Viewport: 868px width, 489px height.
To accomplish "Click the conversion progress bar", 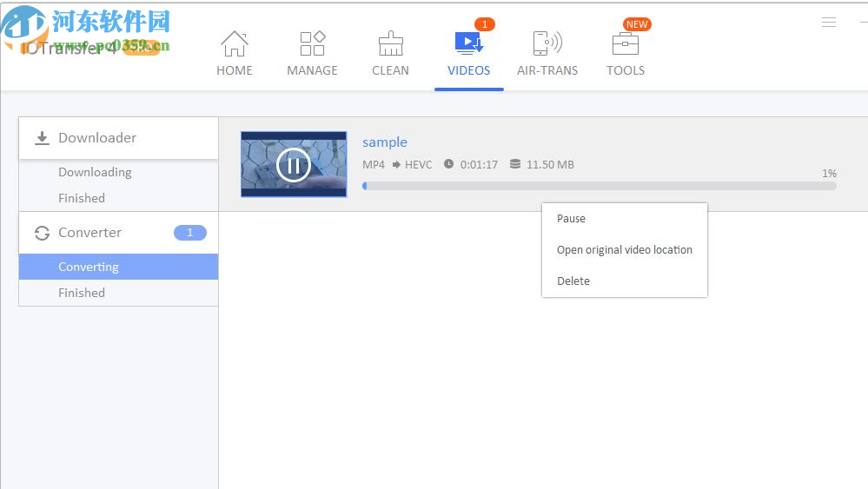I will pos(599,187).
